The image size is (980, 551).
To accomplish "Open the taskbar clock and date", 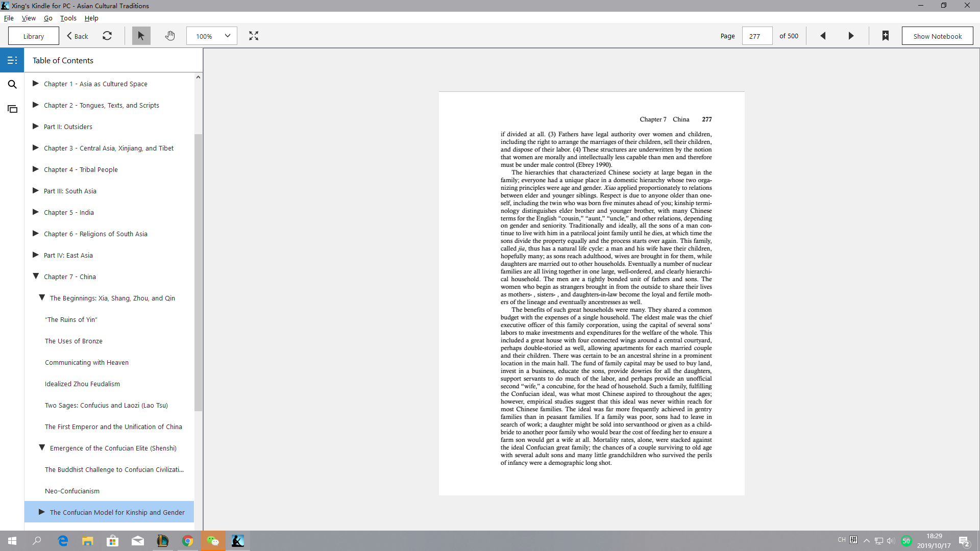I will coord(934,541).
